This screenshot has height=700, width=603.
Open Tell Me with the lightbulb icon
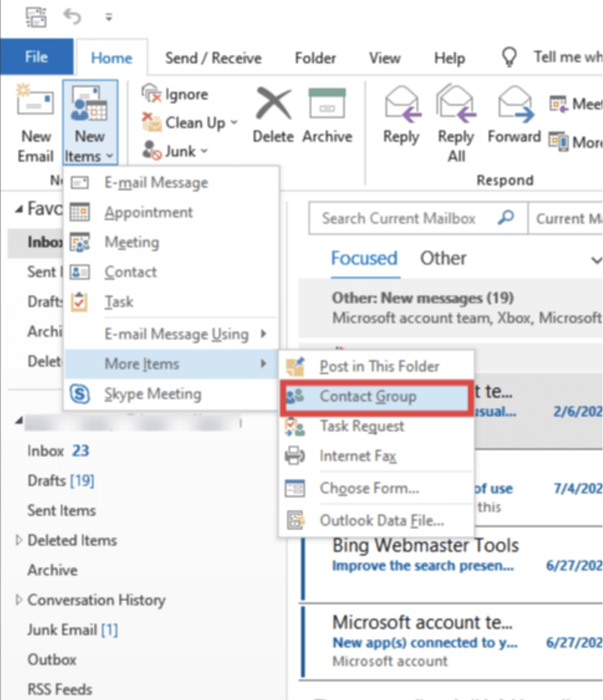coord(509,57)
